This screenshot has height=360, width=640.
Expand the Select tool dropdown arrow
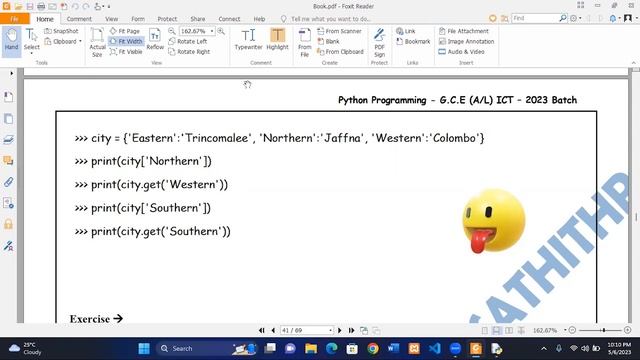click(x=31, y=53)
